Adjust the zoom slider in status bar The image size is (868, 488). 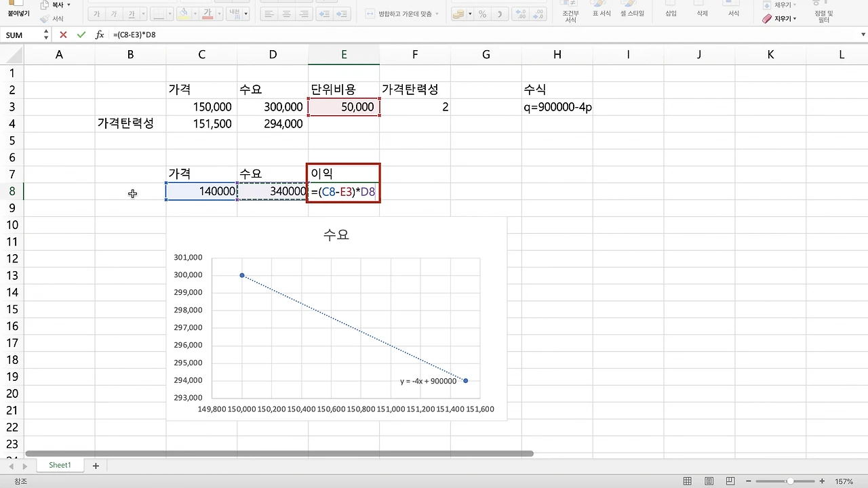(x=790, y=481)
